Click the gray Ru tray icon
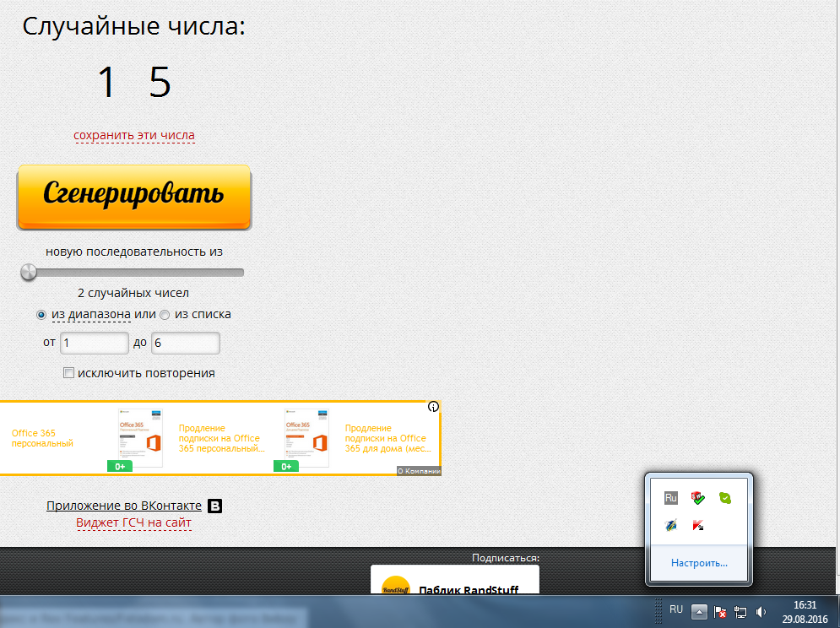 pos(671,498)
